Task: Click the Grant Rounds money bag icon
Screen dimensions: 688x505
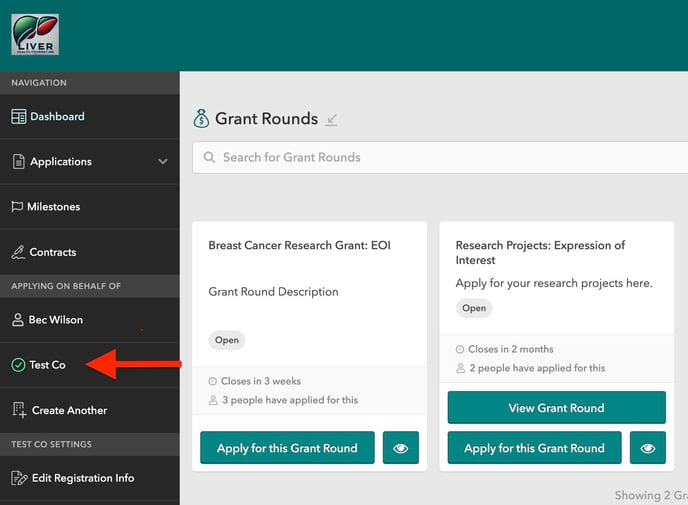Action: (202, 119)
